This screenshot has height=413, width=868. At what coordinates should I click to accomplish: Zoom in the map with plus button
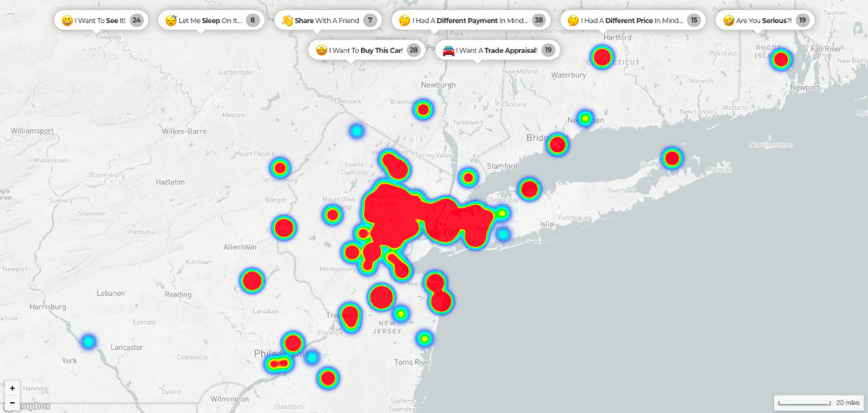click(12, 388)
